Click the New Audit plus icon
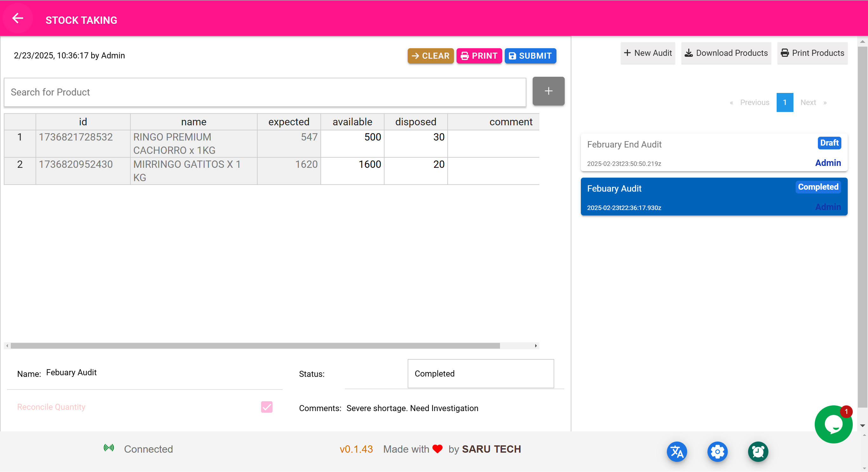The image size is (868, 472). coord(627,53)
